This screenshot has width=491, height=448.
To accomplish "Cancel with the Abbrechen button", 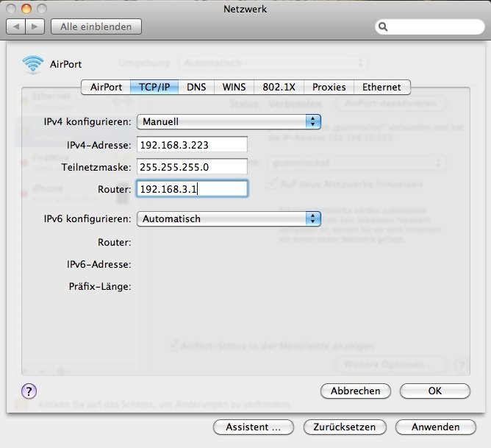I will (x=356, y=391).
